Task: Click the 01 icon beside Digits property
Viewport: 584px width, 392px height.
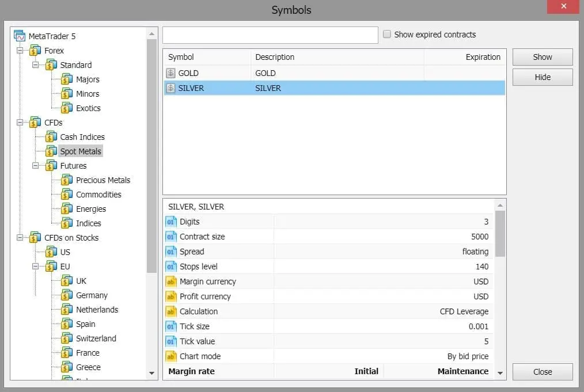Action: [x=171, y=221]
